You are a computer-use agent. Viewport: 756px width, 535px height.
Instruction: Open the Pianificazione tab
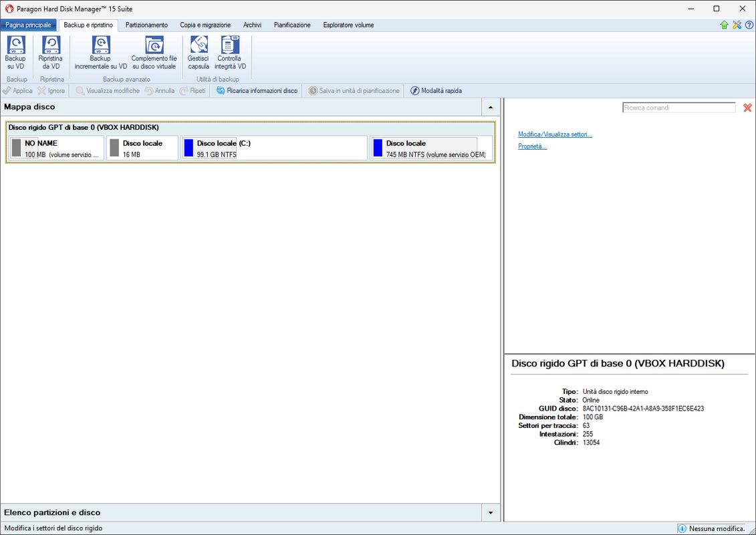click(292, 25)
